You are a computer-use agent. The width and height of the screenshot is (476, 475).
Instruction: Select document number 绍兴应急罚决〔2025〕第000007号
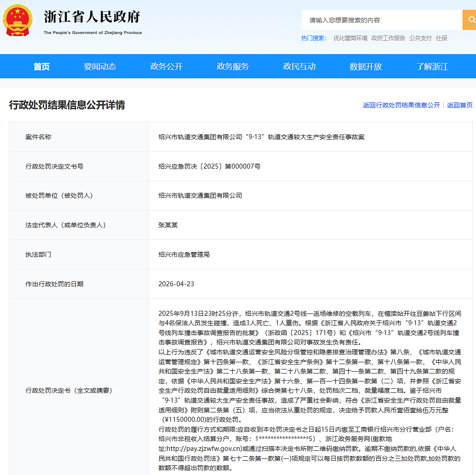coord(209,166)
